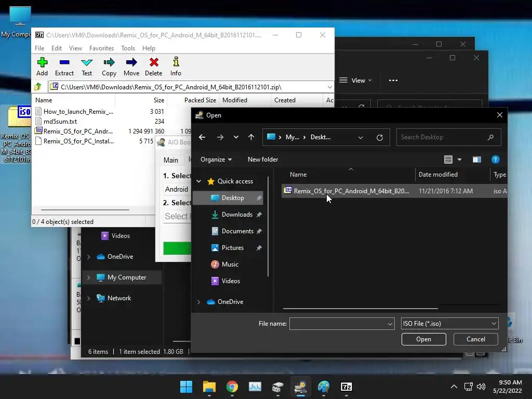532x399 pixels.
Task: Open the File name combo dropdown
Action: (x=390, y=324)
